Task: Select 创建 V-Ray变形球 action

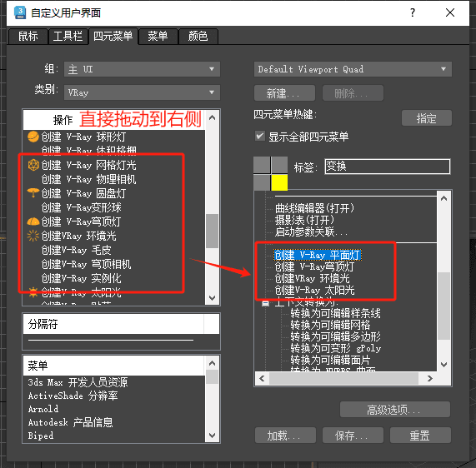Action: click(82, 207)
